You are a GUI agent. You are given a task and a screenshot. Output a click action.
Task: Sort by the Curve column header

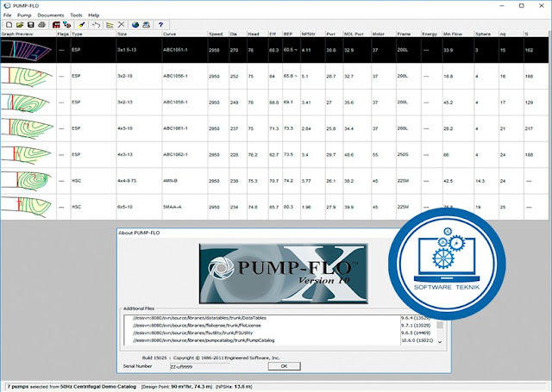coord(185,34)
